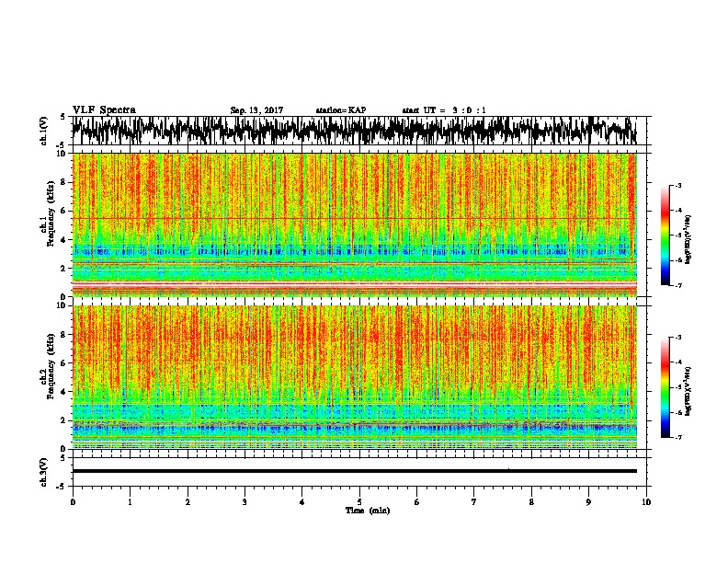The image size is (728, 563).
Task: Click the "10" tick label on the time axis
Action: (646, 502)
